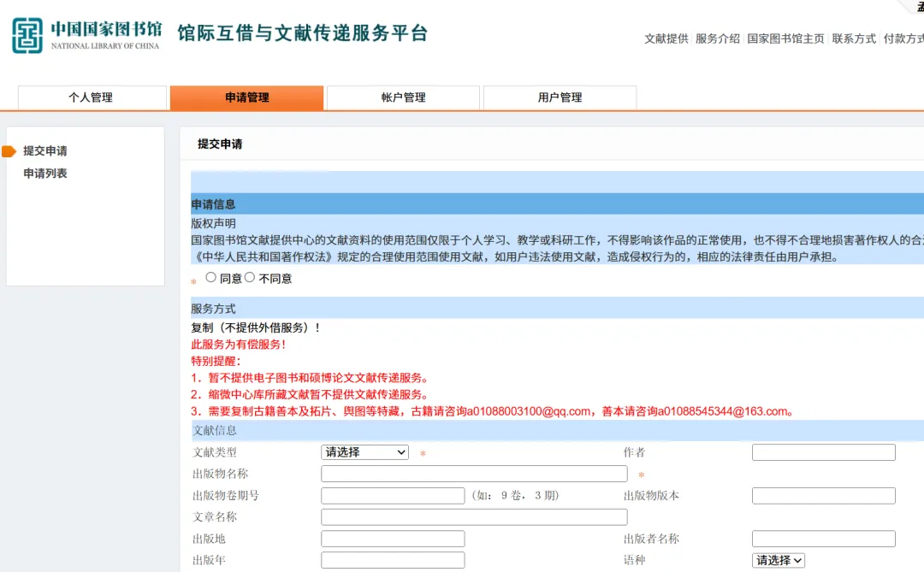Select the 不同意 radio button
Viewport: 924px width, 572px height.
pyautogui.click(x=250, y=278)
